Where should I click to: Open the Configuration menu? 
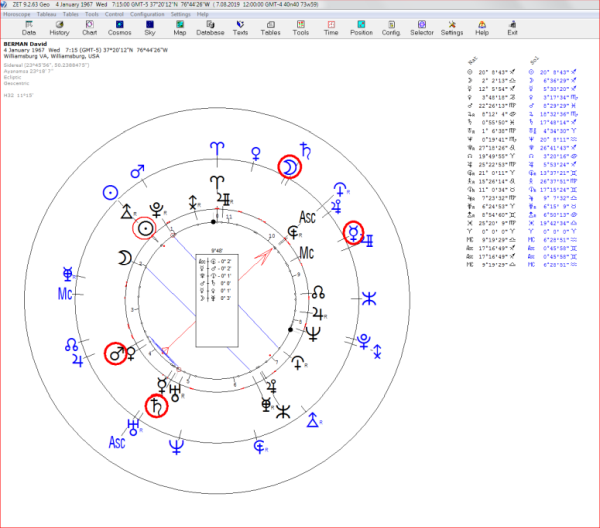(x=147, y=14)
